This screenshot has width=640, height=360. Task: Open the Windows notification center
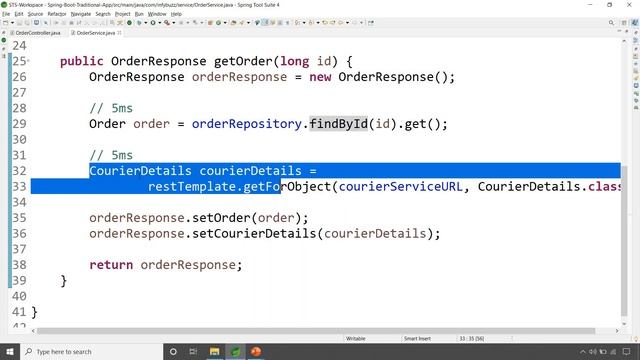point(627,352)
